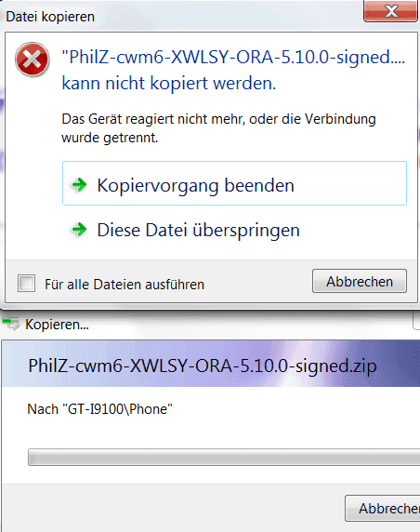Image resolution: width=420 pixels, height=532 pixels.
Task: Click the red error icon
Action: tap(33, 60)
